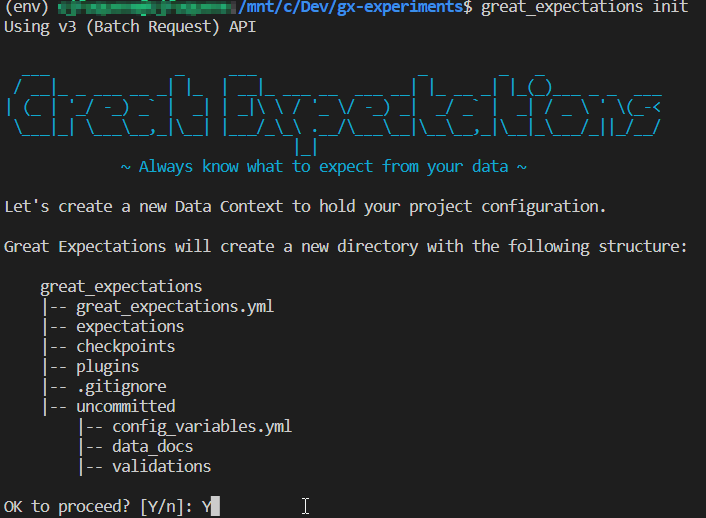Screen dimensions: 706x518
Task: Select the uncommitted folder entry
Action: 125,406
